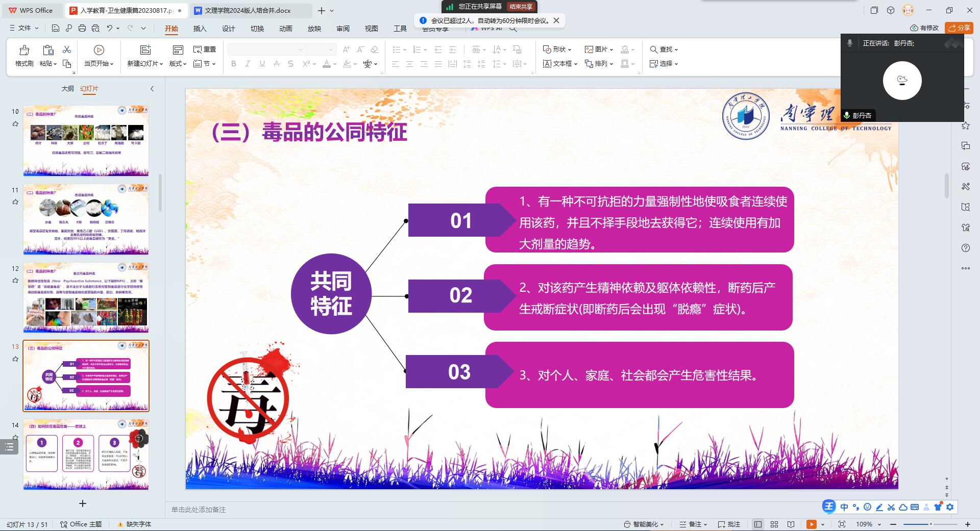This screenshot has height=531, width=980.
Task: Switch to slide sorter grid view icon
Action: 774,524
